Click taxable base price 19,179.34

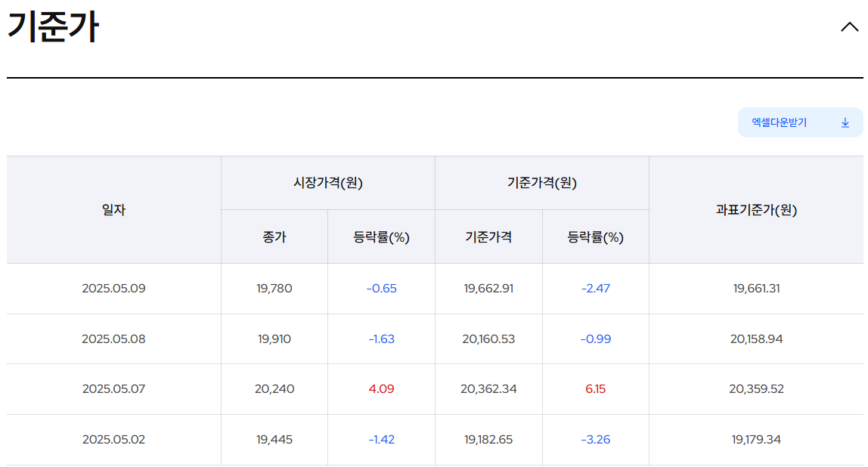(756, 439)
